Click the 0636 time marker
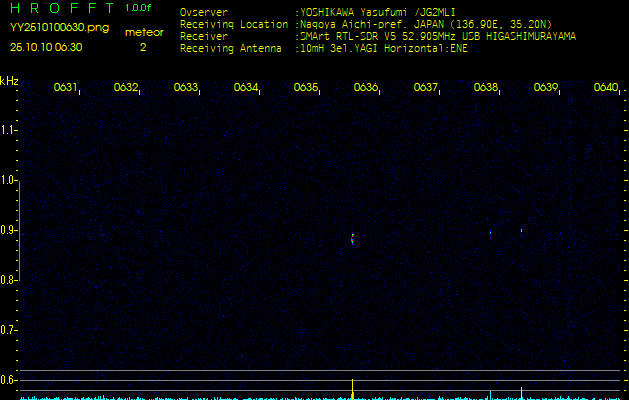Viewport: 629px width, 400px height. [x=366, y=87]
